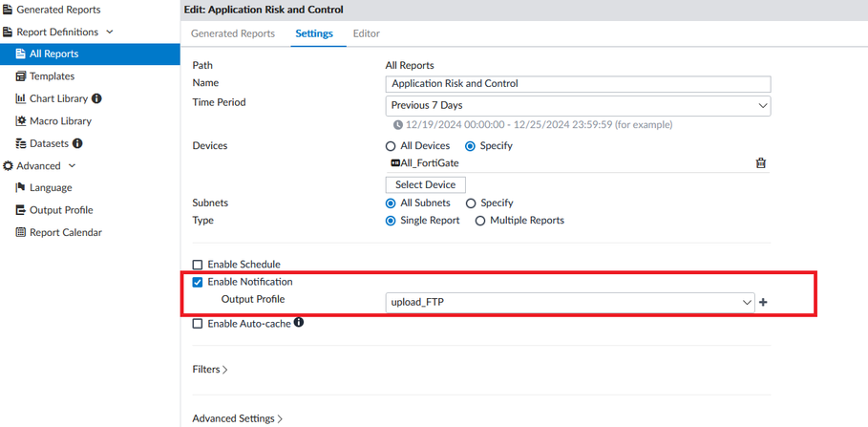Open Templates in the sidebar

point(52,76)
